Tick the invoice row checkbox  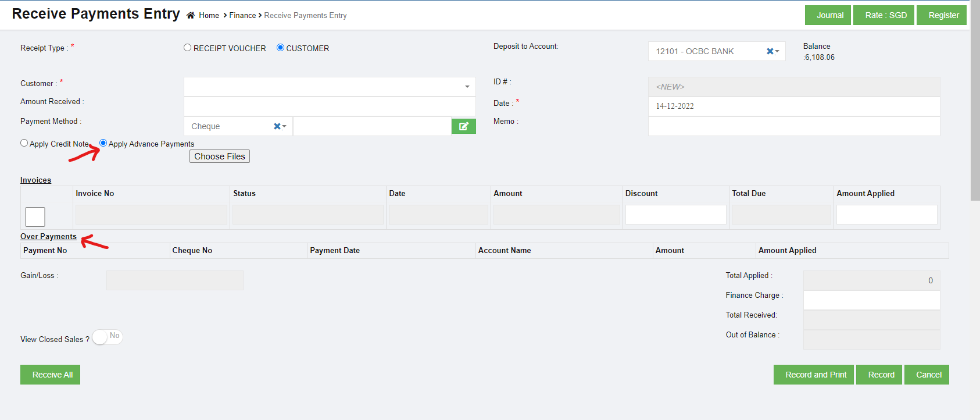pos(35,217)
